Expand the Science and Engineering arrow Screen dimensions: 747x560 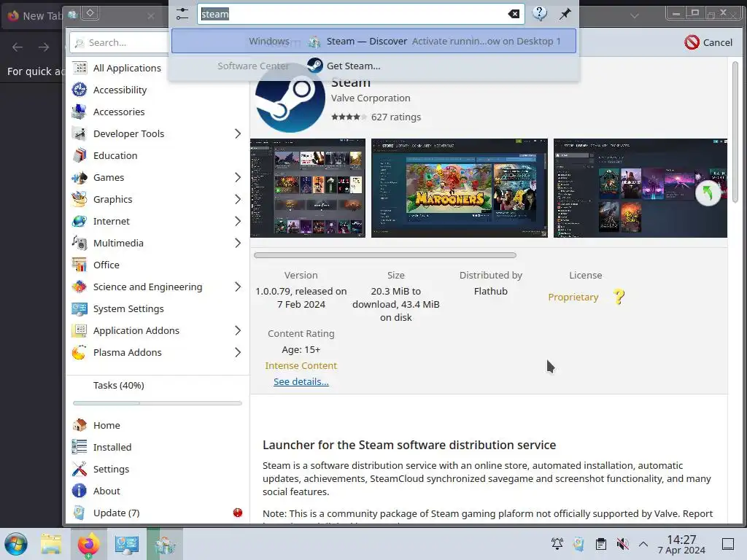tap(238, 287)
